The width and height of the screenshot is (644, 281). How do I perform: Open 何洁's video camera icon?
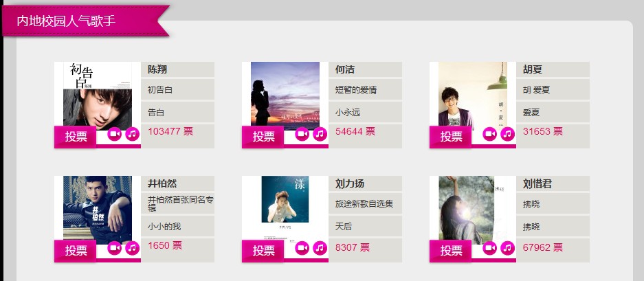[x=302, y=134]
